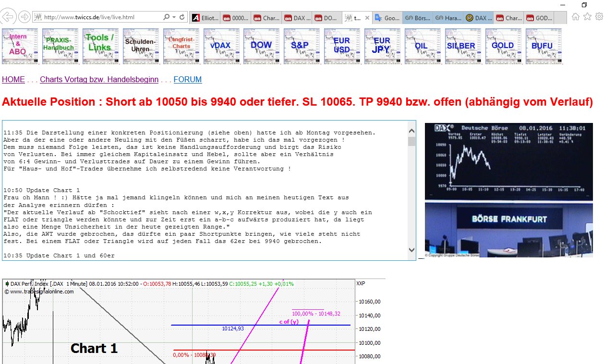Open the GOLD chart section
Screen dimensions: 604x364
(x=502, y=46)
